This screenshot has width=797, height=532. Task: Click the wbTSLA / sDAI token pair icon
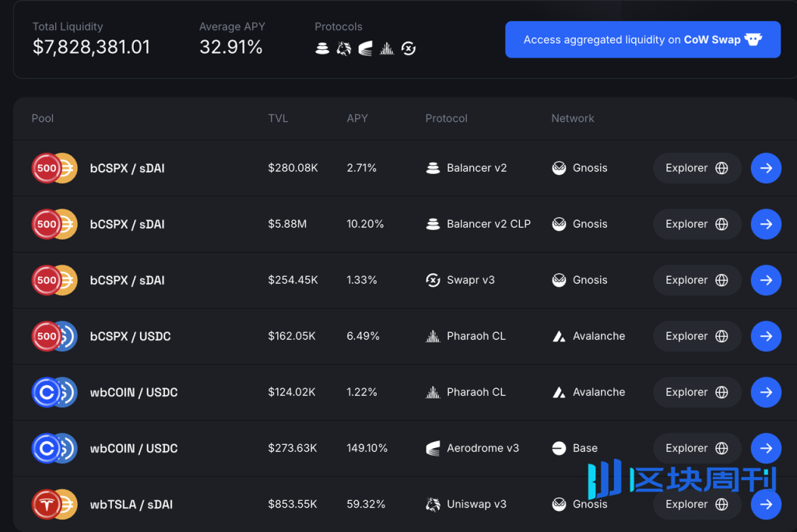(54, 504)
